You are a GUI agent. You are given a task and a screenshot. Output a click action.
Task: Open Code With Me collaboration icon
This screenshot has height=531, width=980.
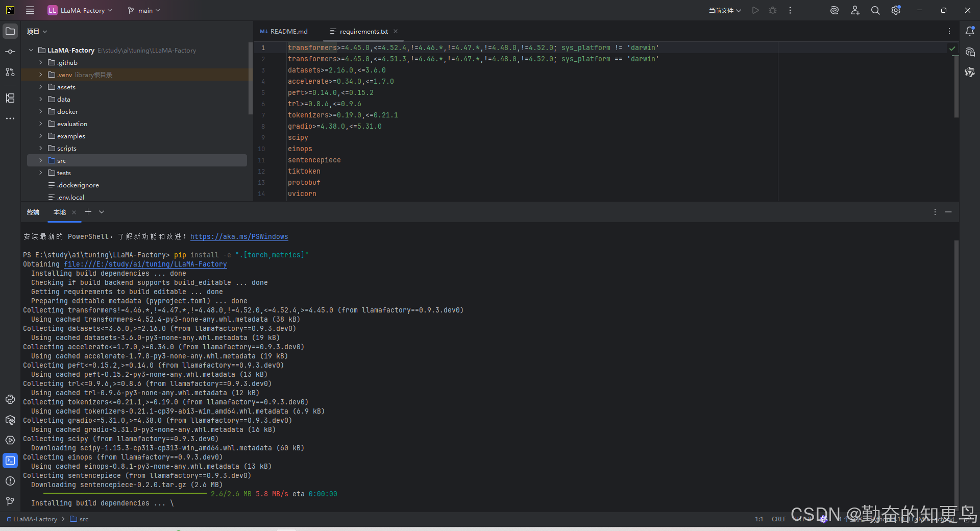pyautogui.click(x=855, y=10)
